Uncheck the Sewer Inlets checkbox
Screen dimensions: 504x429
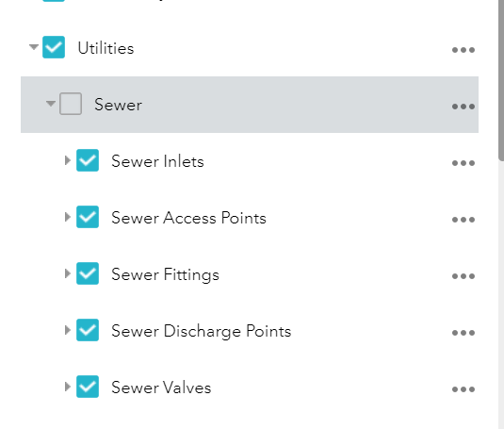tap(88, 160)
